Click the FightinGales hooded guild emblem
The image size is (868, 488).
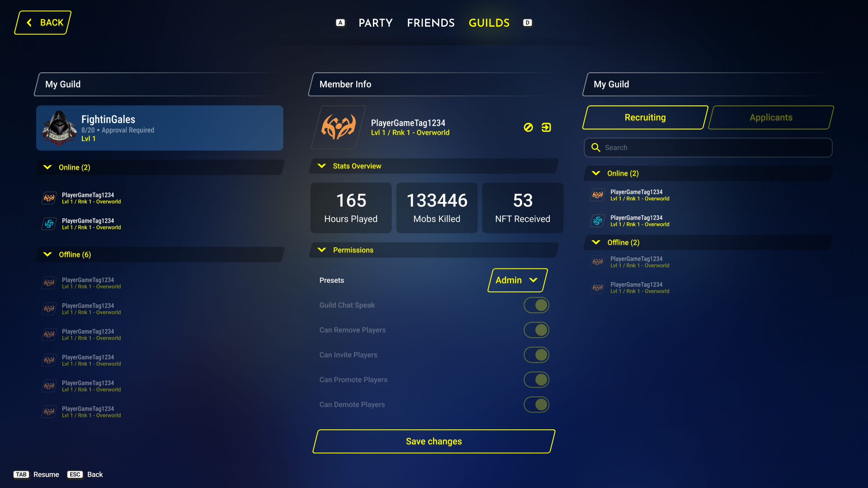point(59,128)
